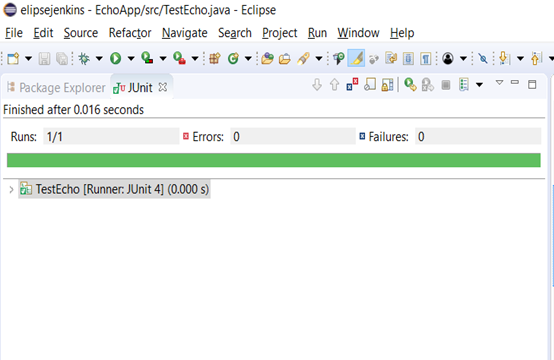Switch to the Package Explorer tab
Screen dimensions: 554x360
[57, 88]
